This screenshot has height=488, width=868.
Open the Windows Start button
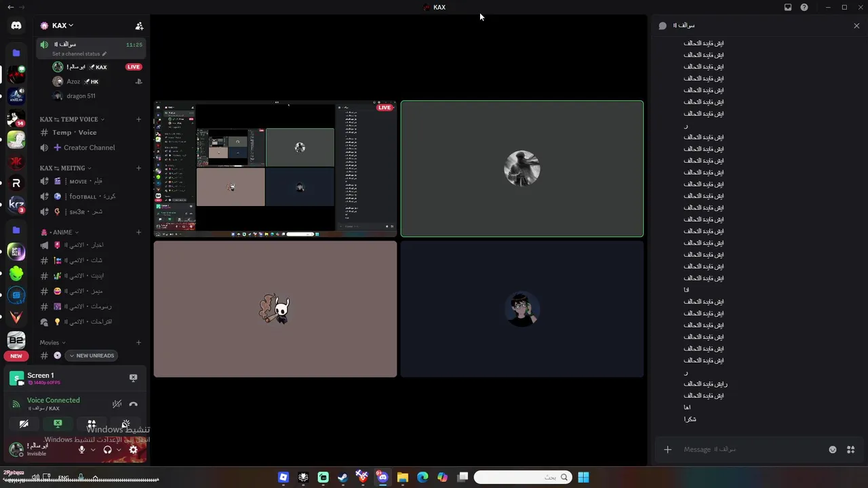(x=583, y=478)
